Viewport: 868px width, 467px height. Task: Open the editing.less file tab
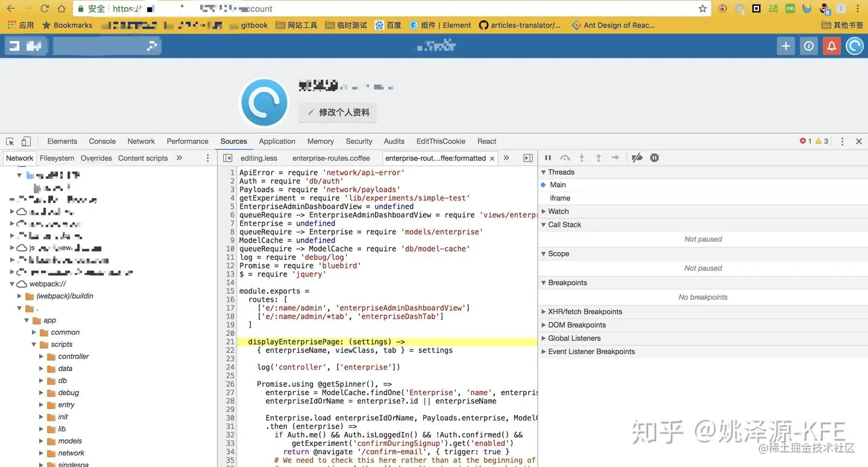point(259,158)
